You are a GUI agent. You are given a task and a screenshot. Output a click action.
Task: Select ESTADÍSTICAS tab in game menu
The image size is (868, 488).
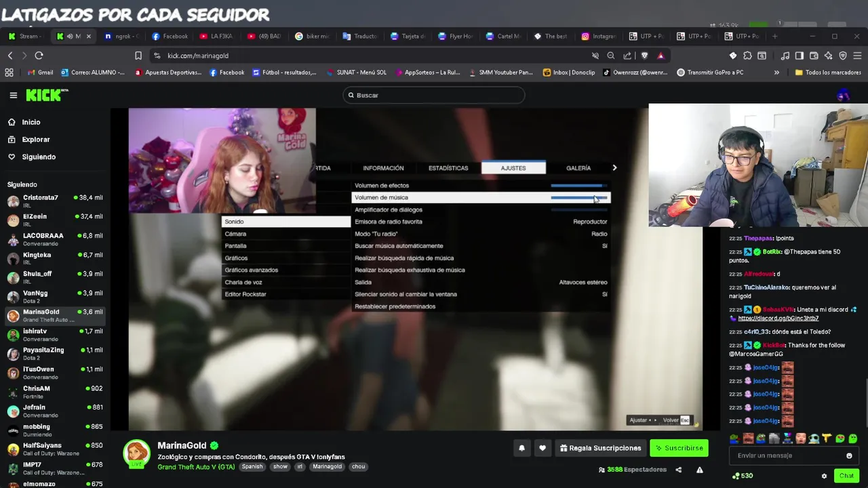click(448, 168)
